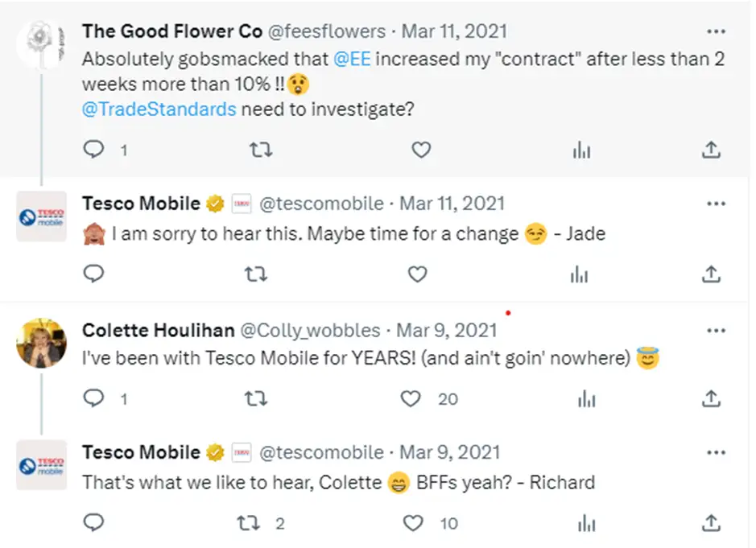
Task: Open the more options menu on Jade's Tesco Mobile reply
Action: tap(716, 203)
